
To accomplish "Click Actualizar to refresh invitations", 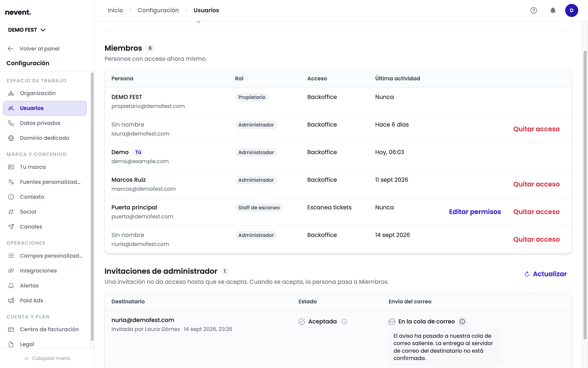I will click(x=546, y=274).
